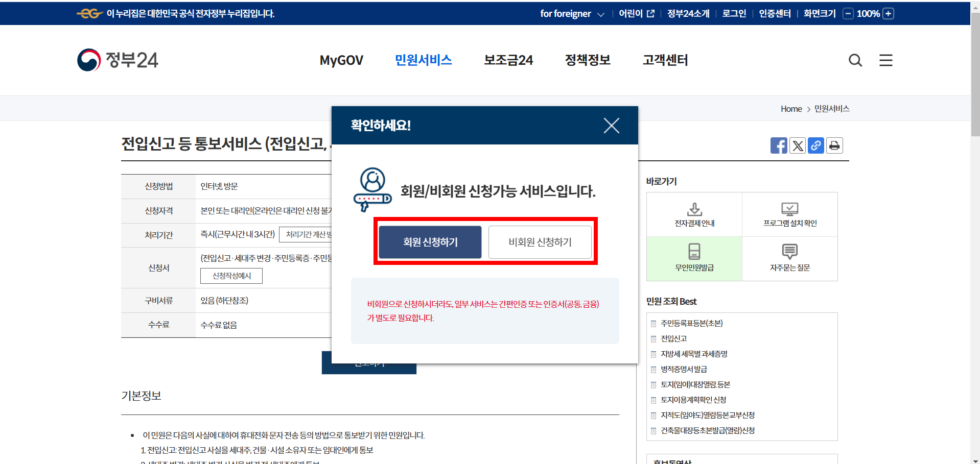Share the page via X (Twitter)
This screenshot has height=464, width=980.
coord(797,145)
